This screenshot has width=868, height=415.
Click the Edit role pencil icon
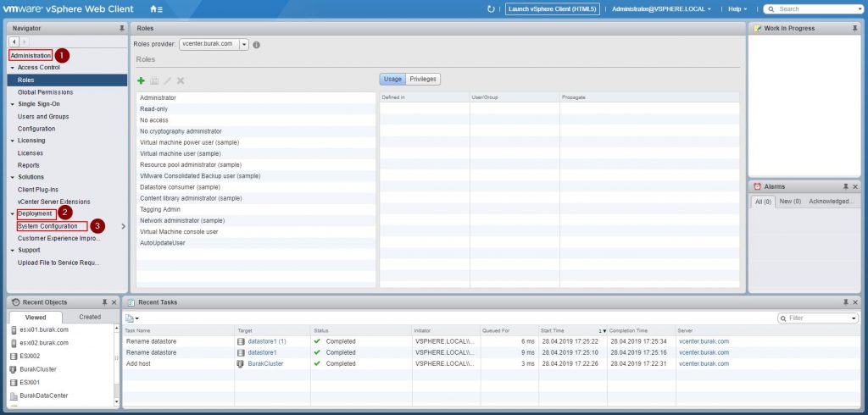coord(167,80)
